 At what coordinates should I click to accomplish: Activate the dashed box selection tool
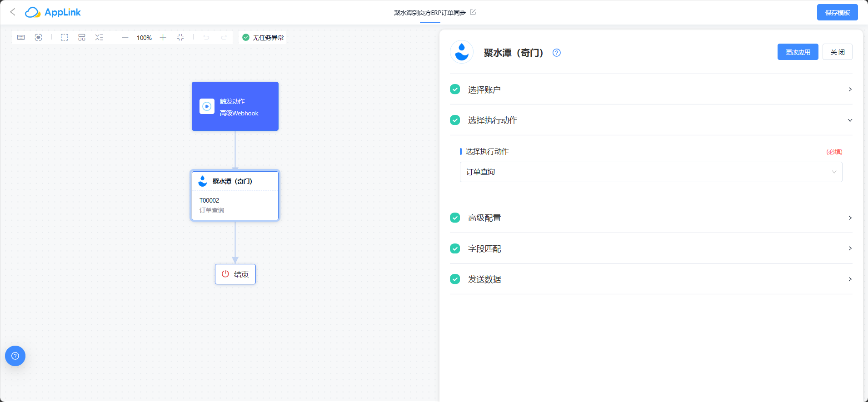[65, 37]
